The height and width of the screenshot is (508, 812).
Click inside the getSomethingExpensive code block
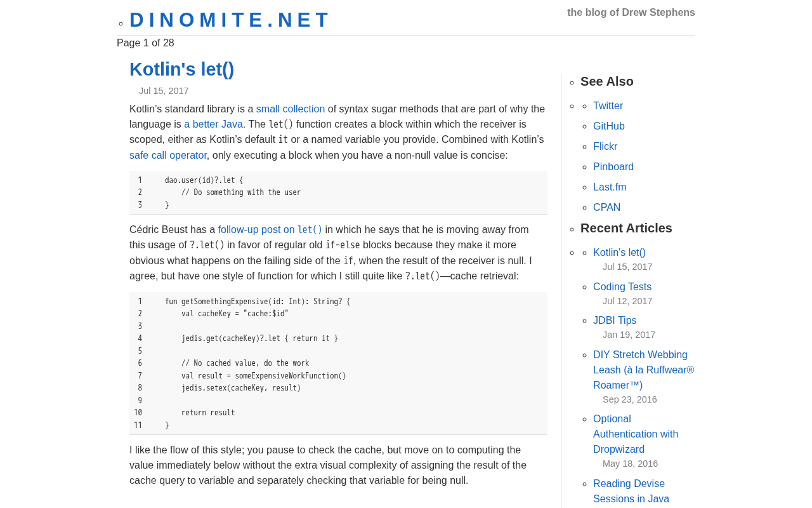(338, 363)
